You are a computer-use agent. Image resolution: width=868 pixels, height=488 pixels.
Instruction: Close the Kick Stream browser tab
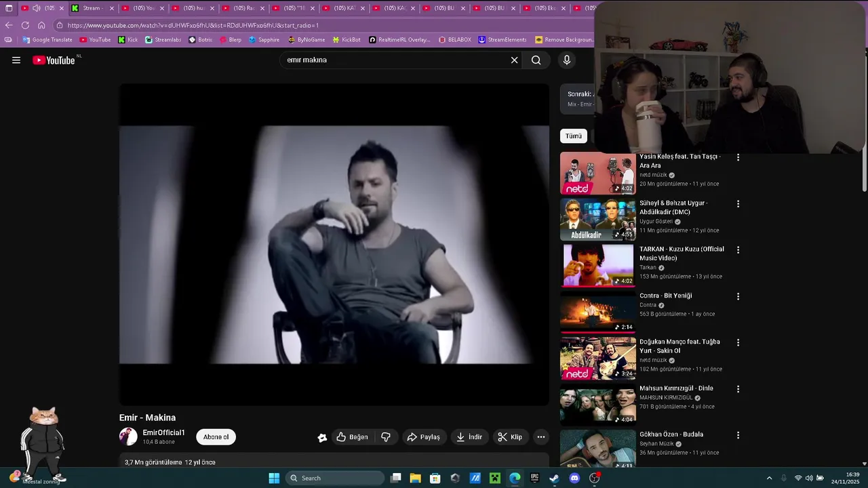111,8
